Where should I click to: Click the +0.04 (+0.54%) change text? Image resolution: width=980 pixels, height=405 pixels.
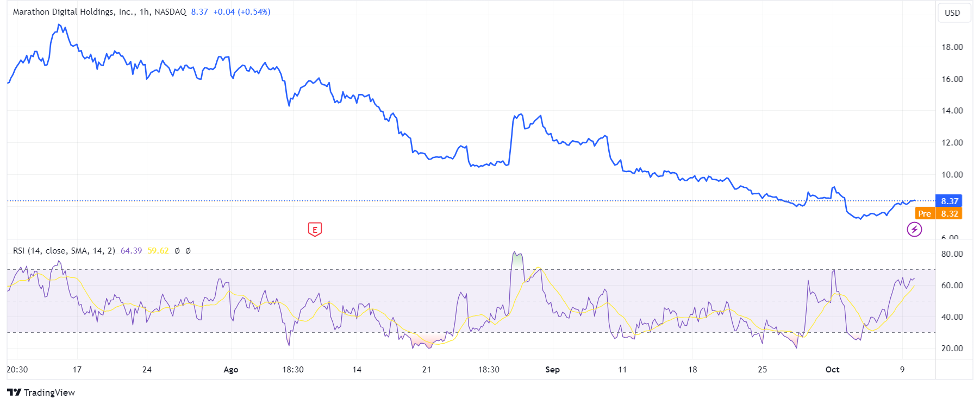tap(242, 11)
